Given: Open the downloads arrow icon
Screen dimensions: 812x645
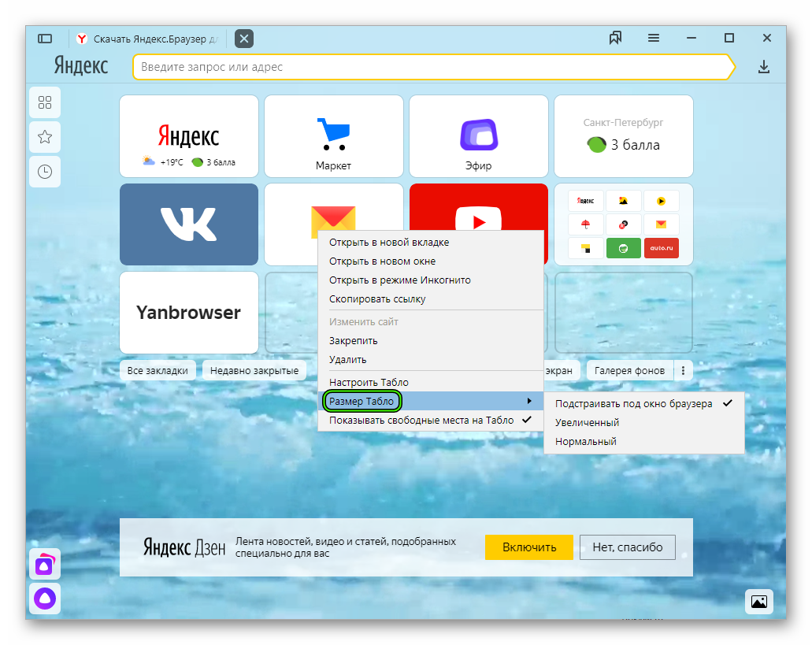Looking at the screenshot, I should (x=764, y=67).
